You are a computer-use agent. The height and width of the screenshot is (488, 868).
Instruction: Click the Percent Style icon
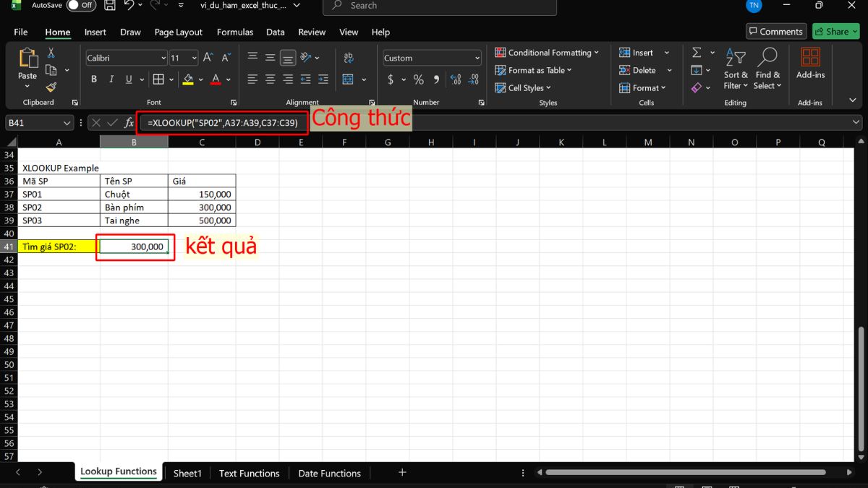pos(418,80)
